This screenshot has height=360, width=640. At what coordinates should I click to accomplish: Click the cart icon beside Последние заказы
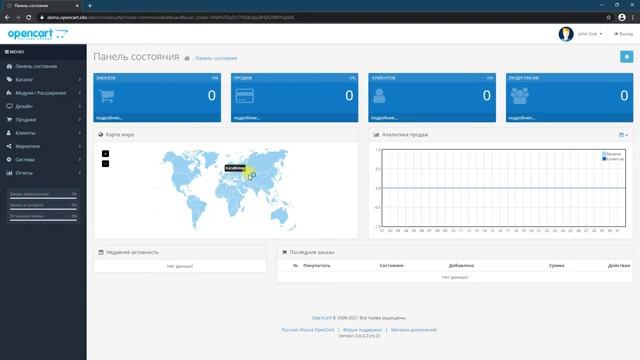[284, 252]
